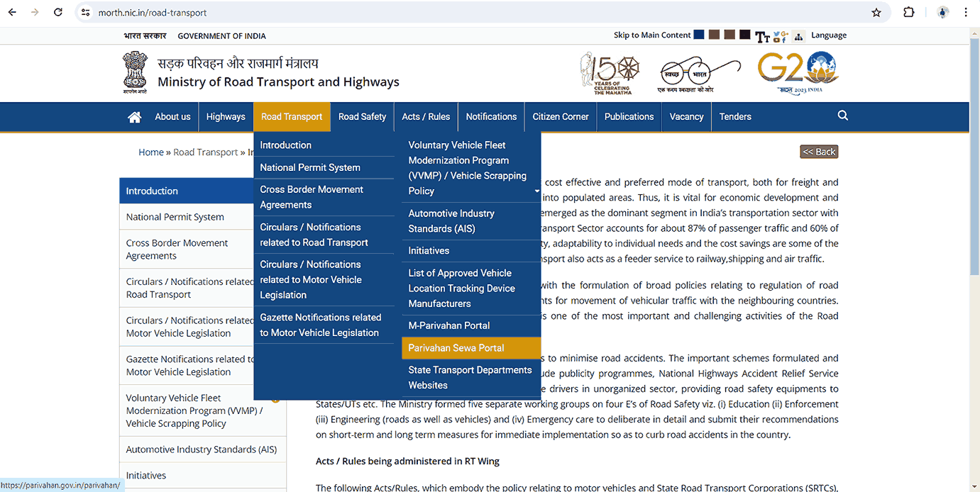The image size is (980, 492).
Task: Open the Vacancy menu
Action: (x=686, y=117)
